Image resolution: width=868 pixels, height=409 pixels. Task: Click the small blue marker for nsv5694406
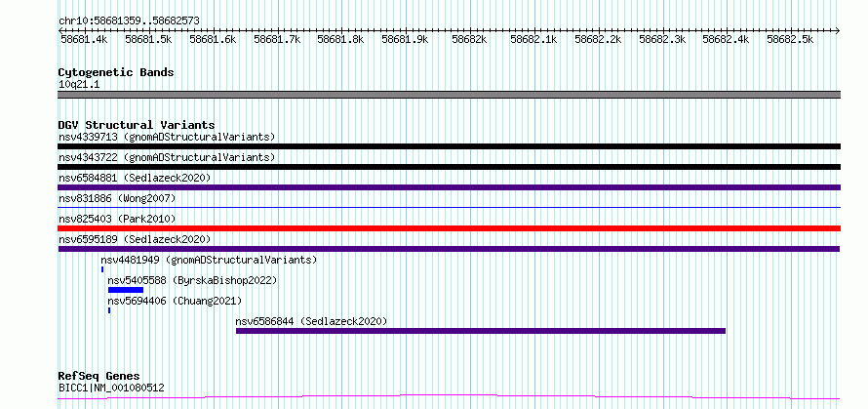pos(109,310)
